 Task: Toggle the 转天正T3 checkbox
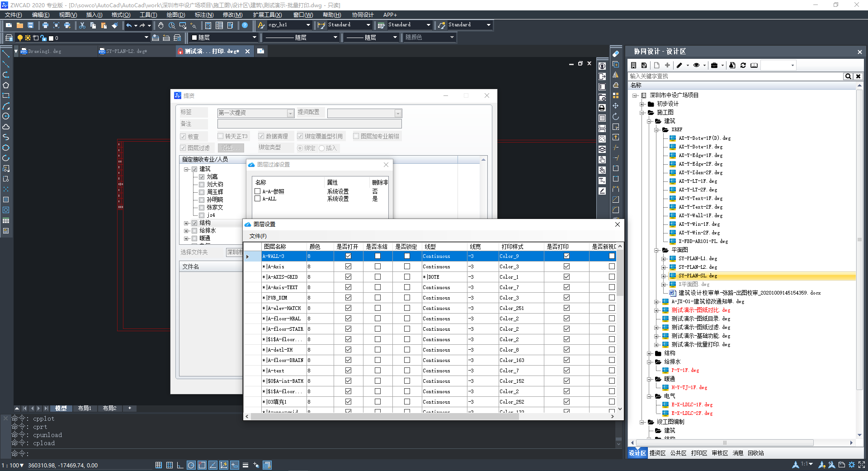[221, 136]
